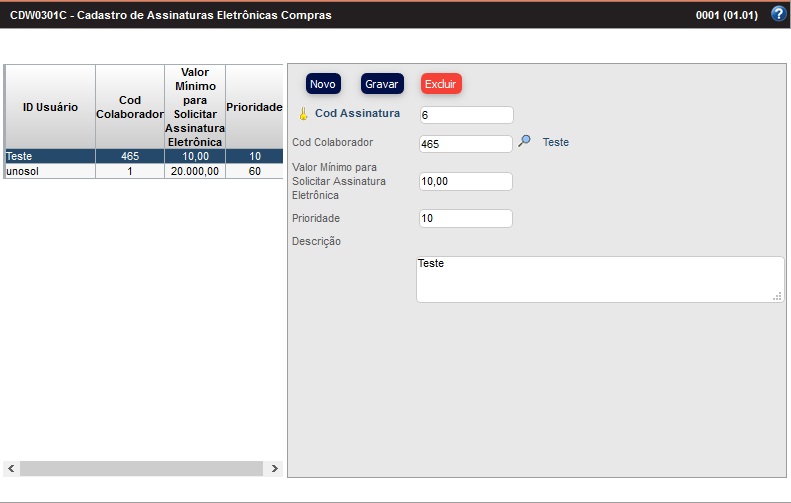The height and width of the screenshot is (503, 791).
Task: Click the red Excluir button
Action: 441,84
